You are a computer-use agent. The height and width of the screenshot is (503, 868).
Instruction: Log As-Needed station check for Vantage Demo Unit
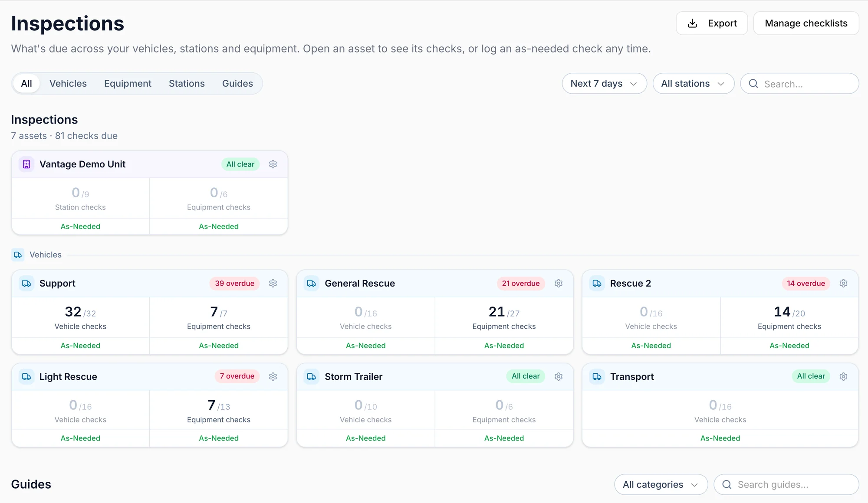pyautogui.click(x=80, y=227)
